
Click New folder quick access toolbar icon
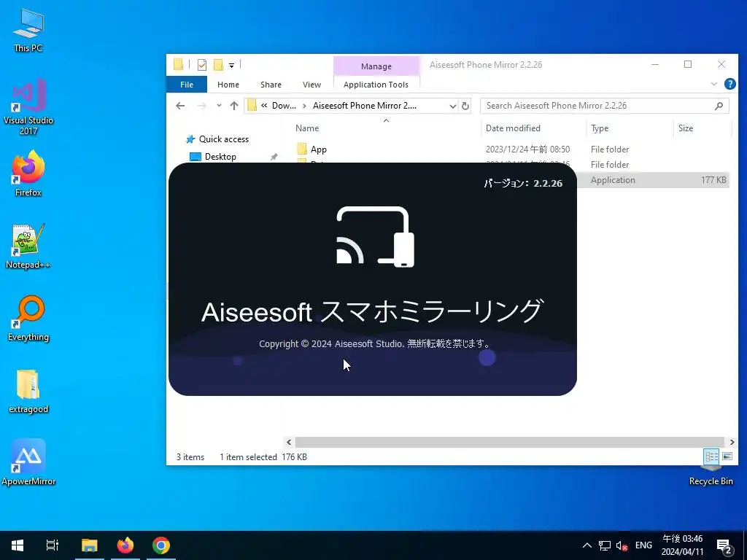[218, 65]
